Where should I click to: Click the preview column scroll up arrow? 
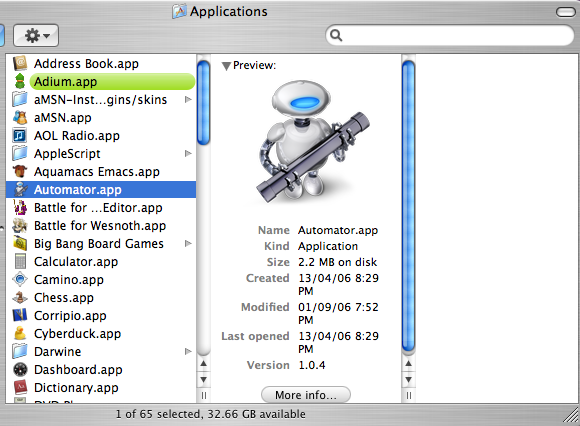click(408, 364)
